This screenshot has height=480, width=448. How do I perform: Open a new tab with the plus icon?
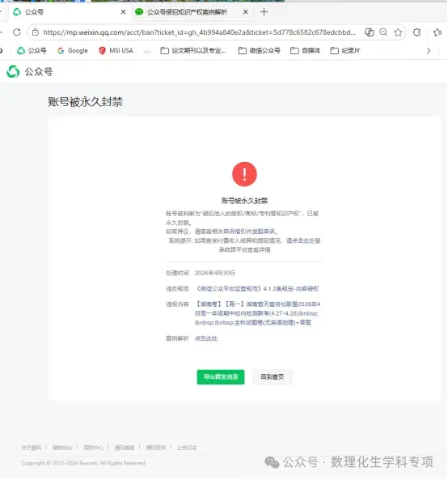pyautogui.click(x=264, y=12)
